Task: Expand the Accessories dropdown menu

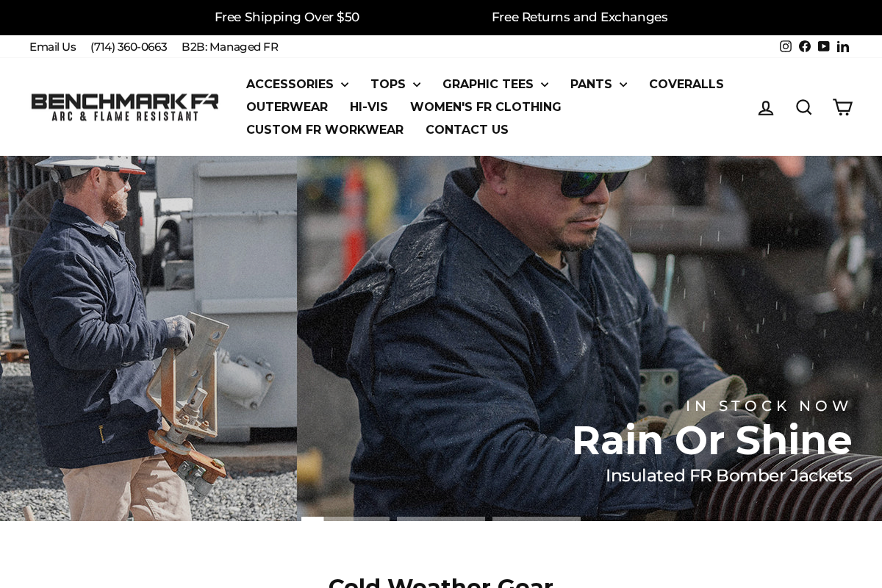Action: 298,84
